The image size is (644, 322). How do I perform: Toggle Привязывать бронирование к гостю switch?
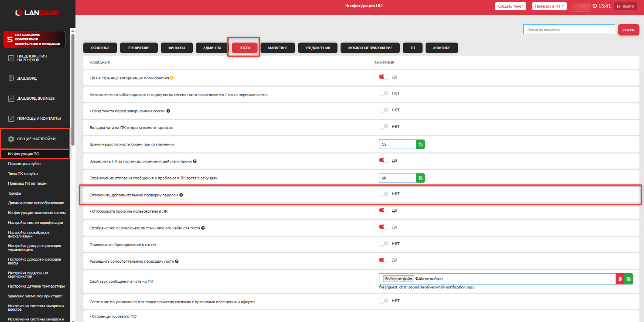point(384,243)
